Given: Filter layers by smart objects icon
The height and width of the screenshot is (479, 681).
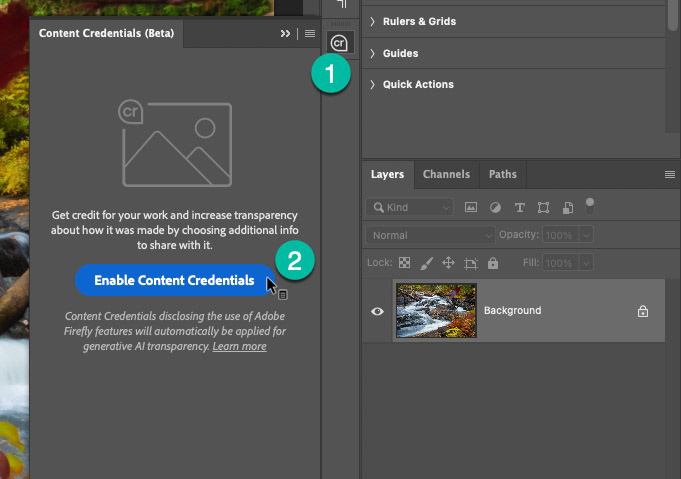Looking at the screenshot, I should [x=568, y=208].
